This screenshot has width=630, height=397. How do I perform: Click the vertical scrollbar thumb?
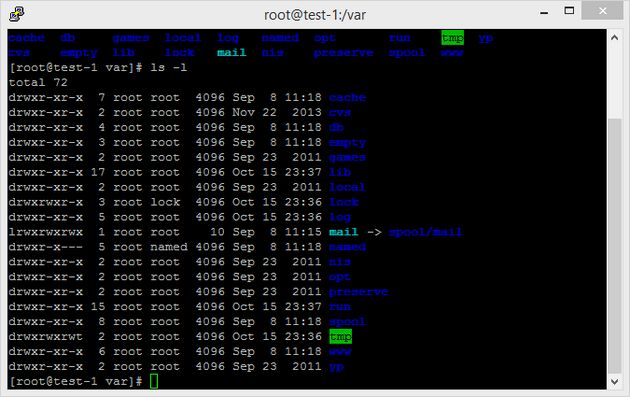point(615,245)
